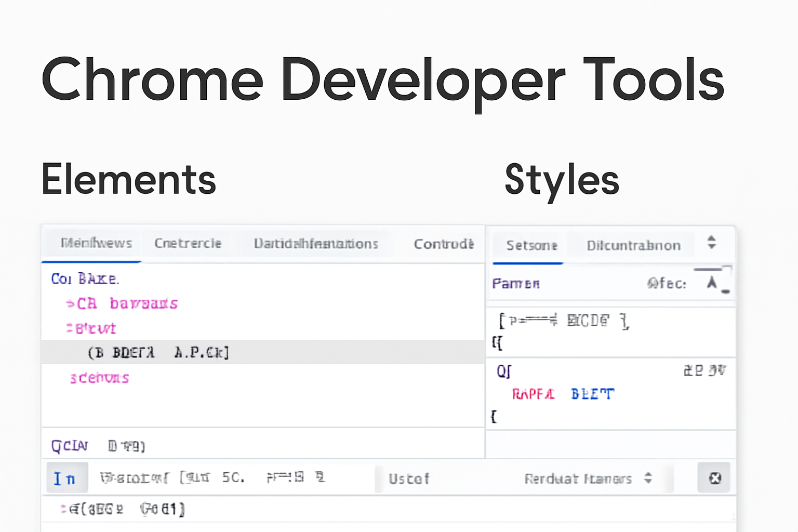Go to the 'Controdè' tab
Image resolution: width=798 pixels, height=532 pixels.
(444, 244)
